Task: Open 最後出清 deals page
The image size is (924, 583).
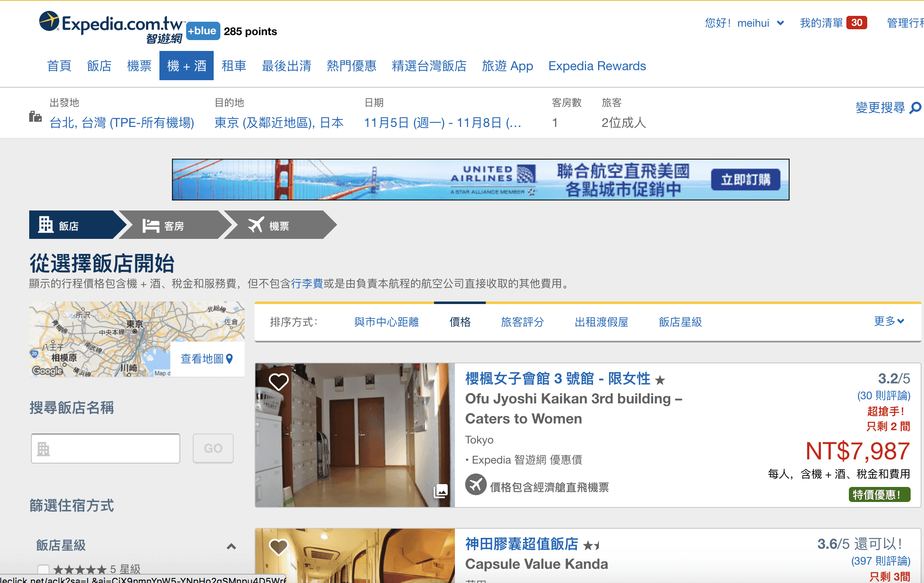Action: click(x=287, y=66)
